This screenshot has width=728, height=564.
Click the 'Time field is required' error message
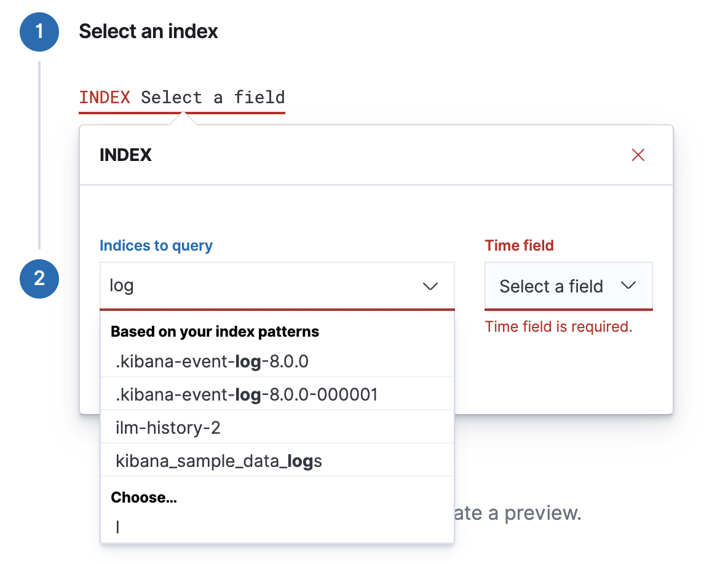click(x=559, y=326)
